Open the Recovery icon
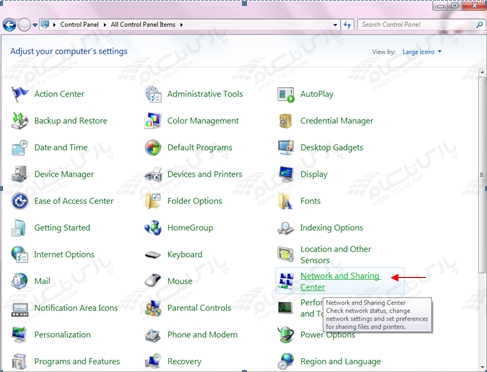The width and height of the screenshot is (487, 372). click(153, 362)
